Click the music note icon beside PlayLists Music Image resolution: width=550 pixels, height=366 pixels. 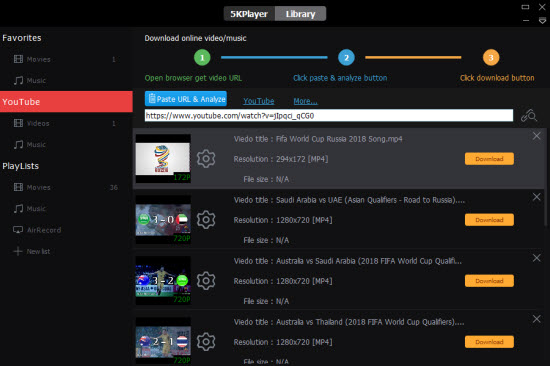coord(18,208)
